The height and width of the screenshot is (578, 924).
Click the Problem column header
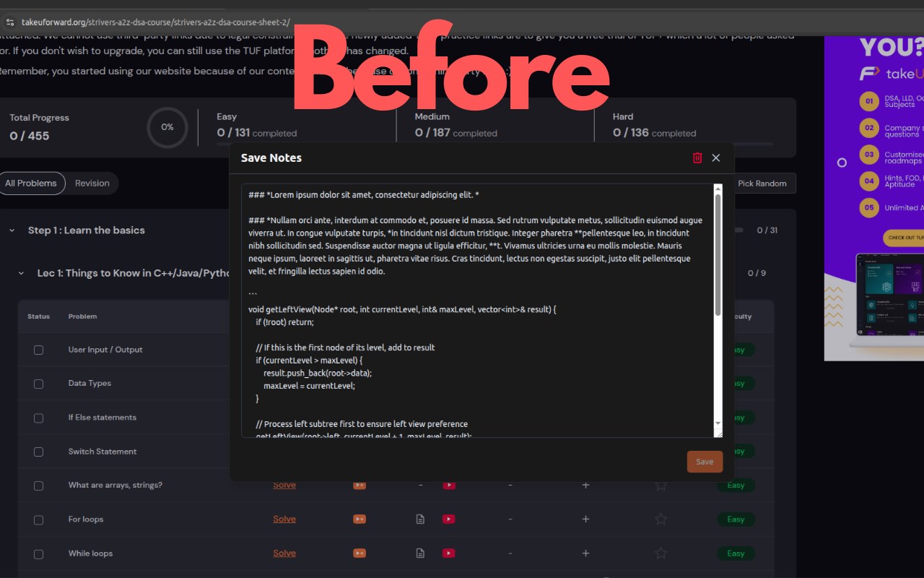click(82, 316)
